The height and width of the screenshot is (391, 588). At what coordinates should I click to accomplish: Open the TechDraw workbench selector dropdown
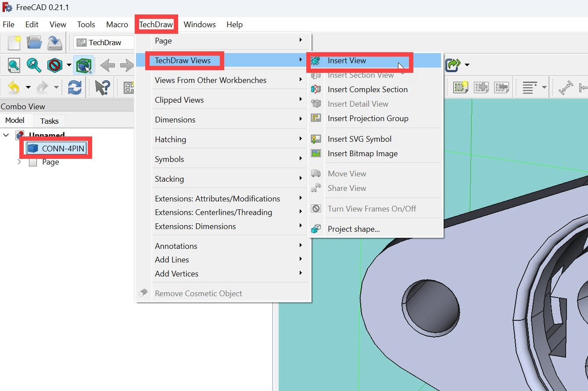pyautogui.click(x=104, y=43)
